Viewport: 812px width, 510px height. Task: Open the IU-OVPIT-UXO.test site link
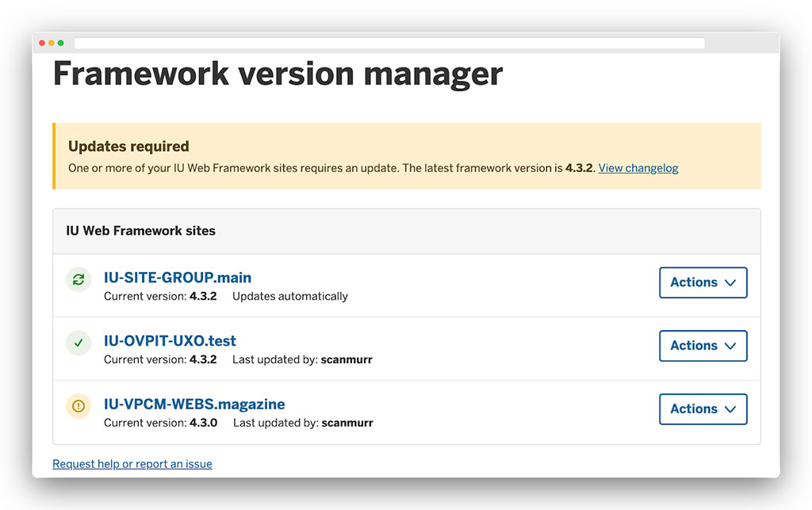pos(170,341)
